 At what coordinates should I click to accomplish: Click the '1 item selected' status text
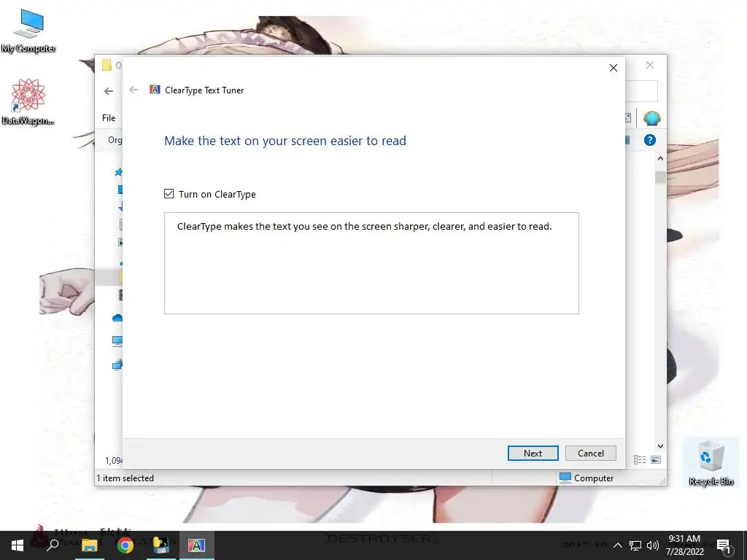[x=125, y=478]
